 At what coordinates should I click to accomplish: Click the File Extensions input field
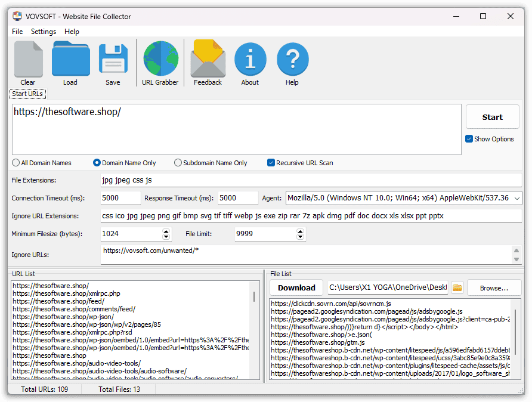click(x=311, y=180)
